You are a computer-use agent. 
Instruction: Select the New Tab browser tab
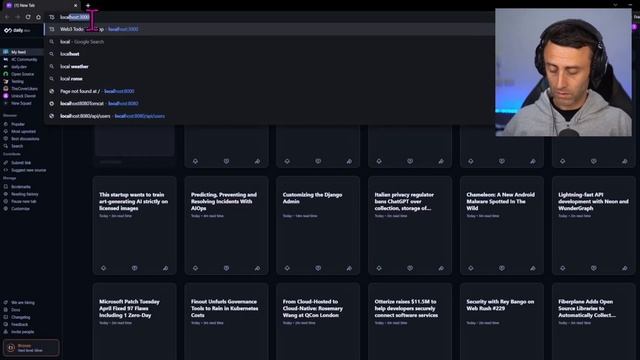(41, 5)
